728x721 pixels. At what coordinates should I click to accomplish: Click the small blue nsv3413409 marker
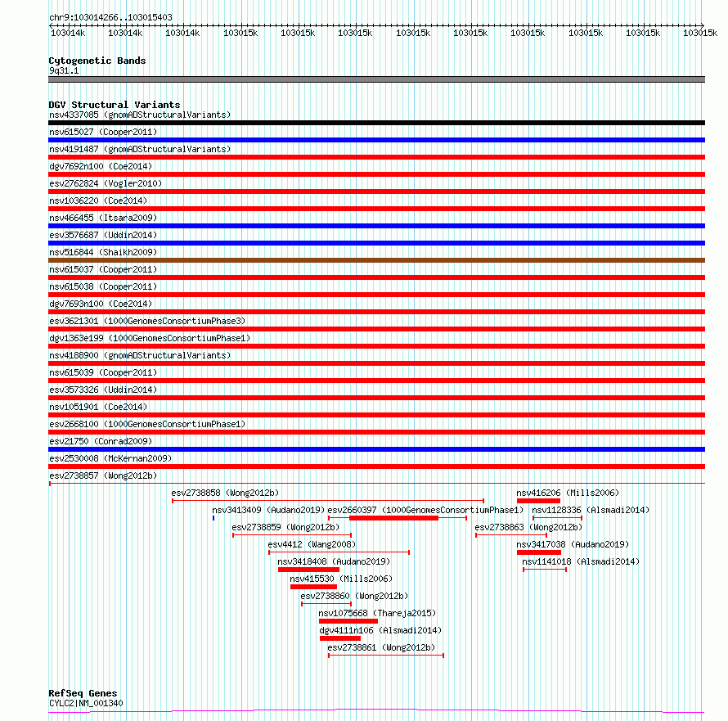(x=213, y=518)
